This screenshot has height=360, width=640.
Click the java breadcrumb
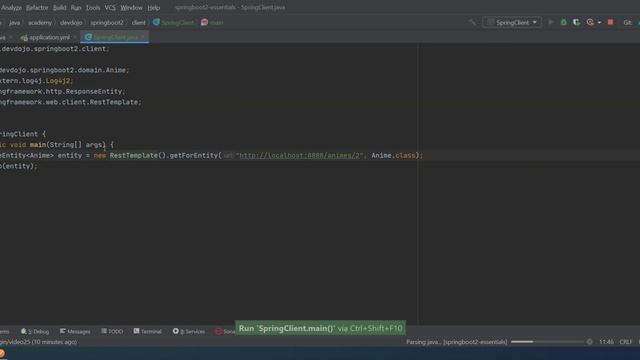tap(14, 23)
